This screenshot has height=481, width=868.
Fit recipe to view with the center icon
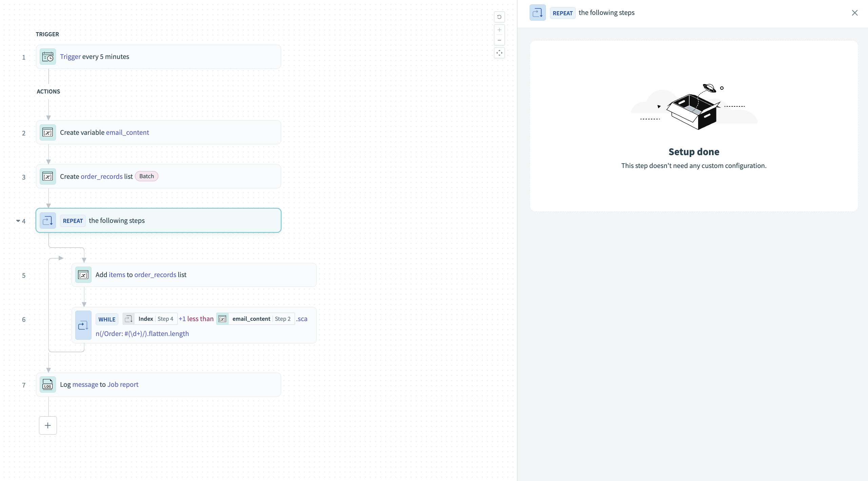point(499,53)
